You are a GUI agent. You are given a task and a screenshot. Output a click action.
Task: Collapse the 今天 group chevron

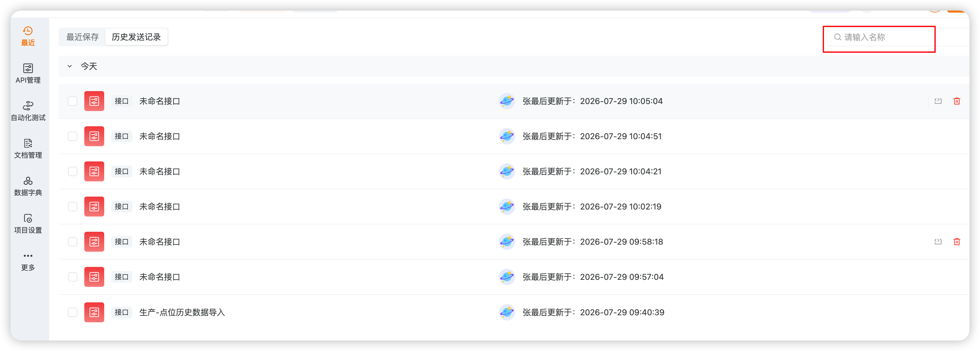[70, 66]
